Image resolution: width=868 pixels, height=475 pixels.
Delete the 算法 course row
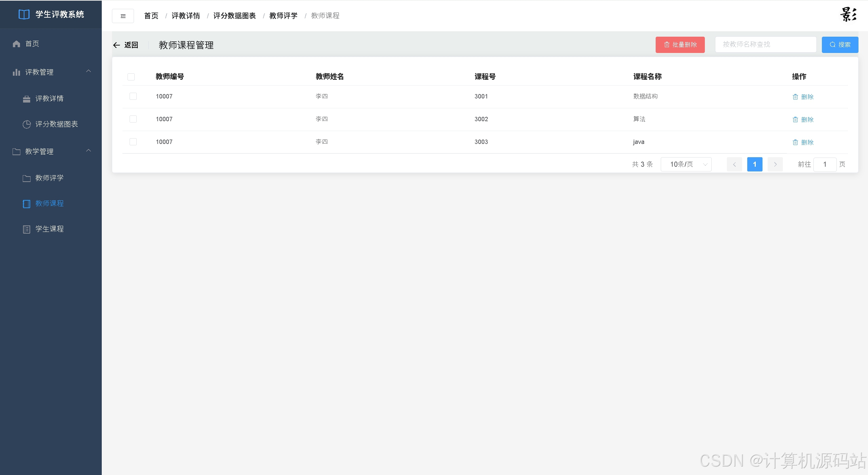[x=803, y=120]
